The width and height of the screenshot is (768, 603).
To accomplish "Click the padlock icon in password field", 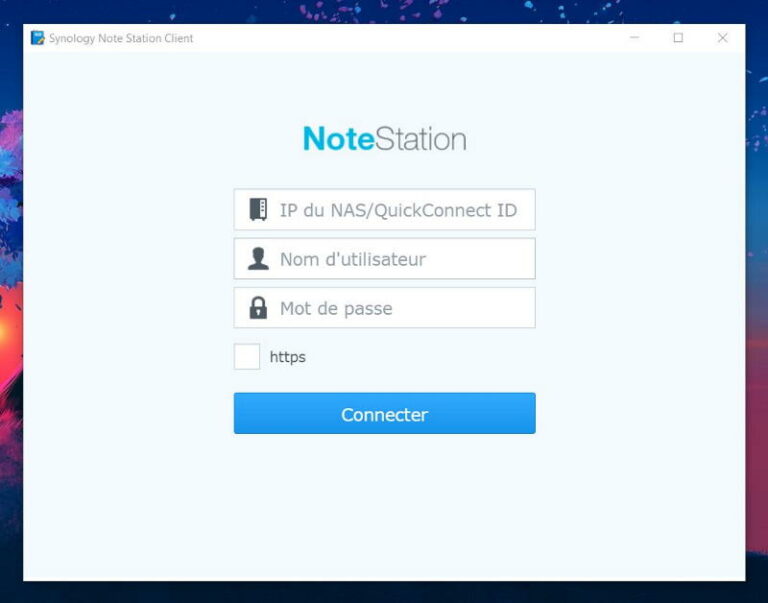I will click(258, 308).
